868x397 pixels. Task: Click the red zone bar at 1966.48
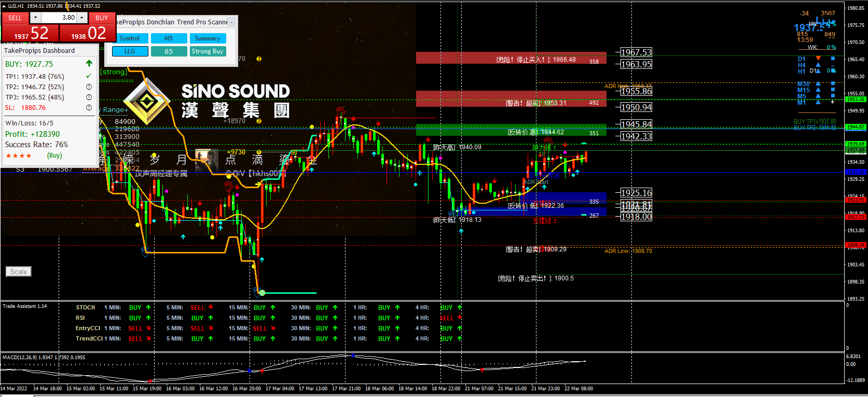(x=511, y=58)
